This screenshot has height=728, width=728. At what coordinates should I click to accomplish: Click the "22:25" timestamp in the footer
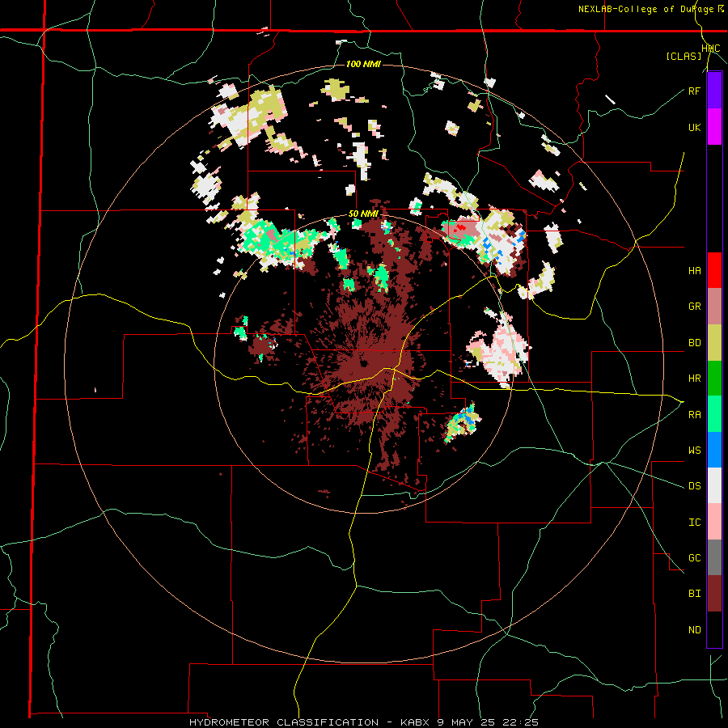(520, 722)
